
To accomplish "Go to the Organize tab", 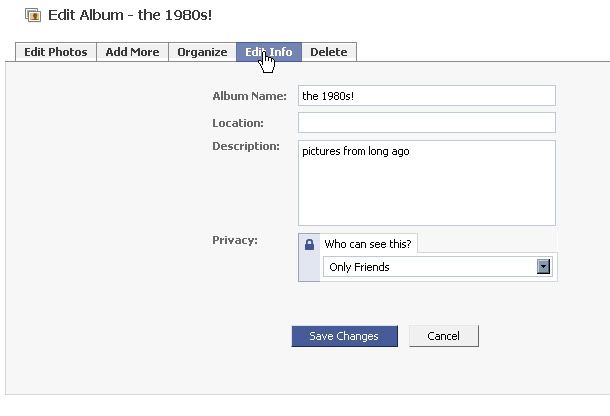I will (x=201, y=52).
